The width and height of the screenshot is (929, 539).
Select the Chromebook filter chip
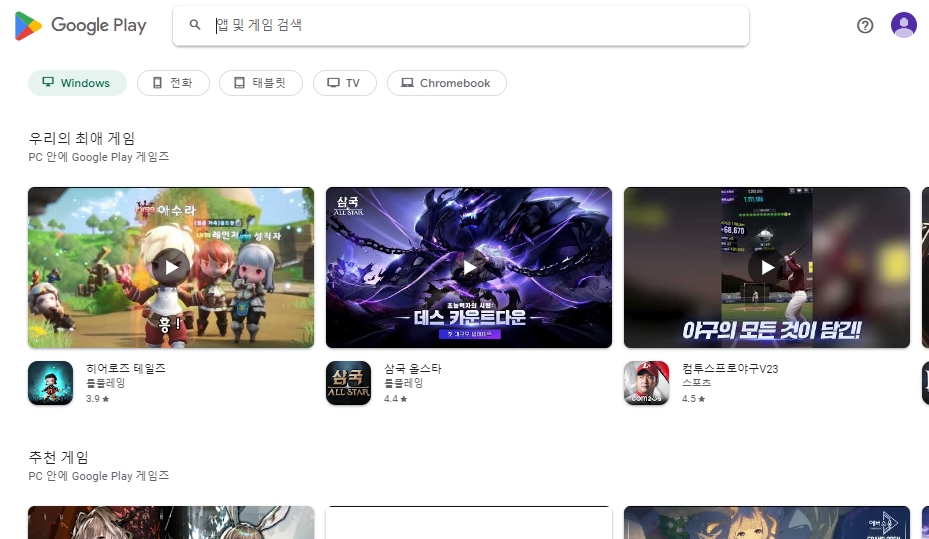pos(447,83)
